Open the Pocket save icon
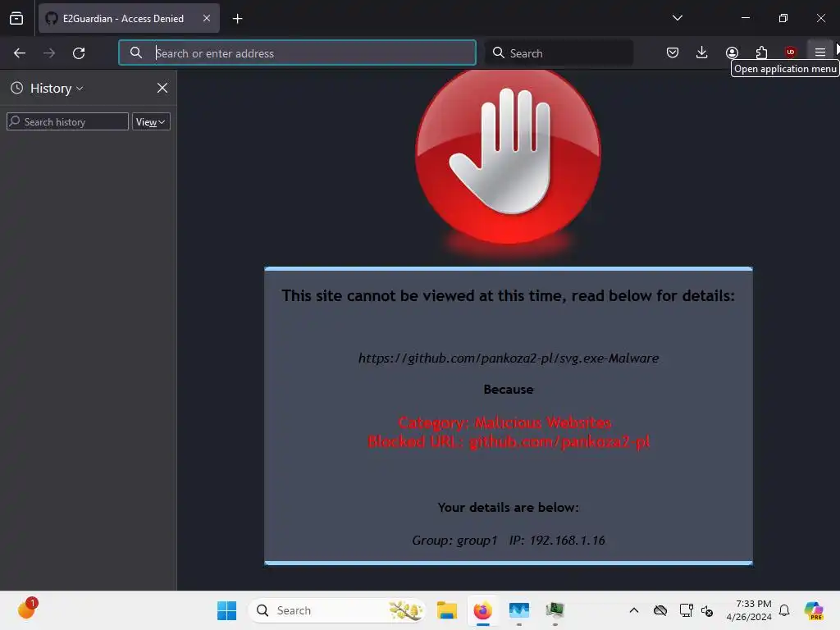The image size is (840, 630). (x=673, y=52)
